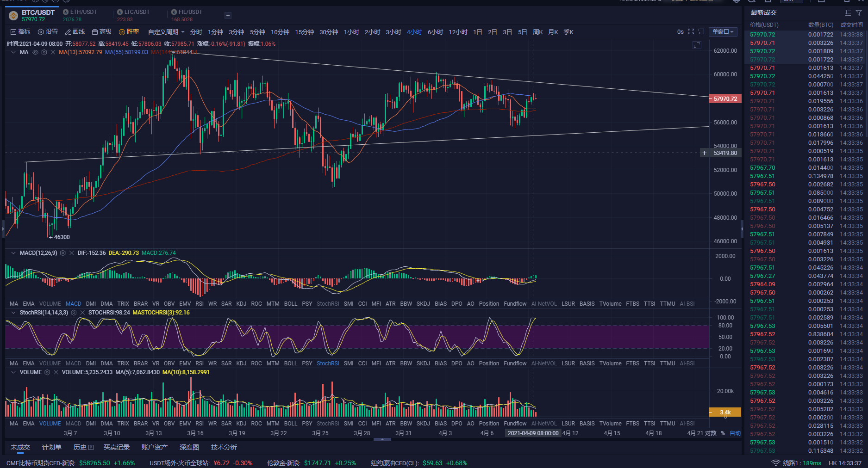Open the 单窗口 window layout dropdown

723,32
